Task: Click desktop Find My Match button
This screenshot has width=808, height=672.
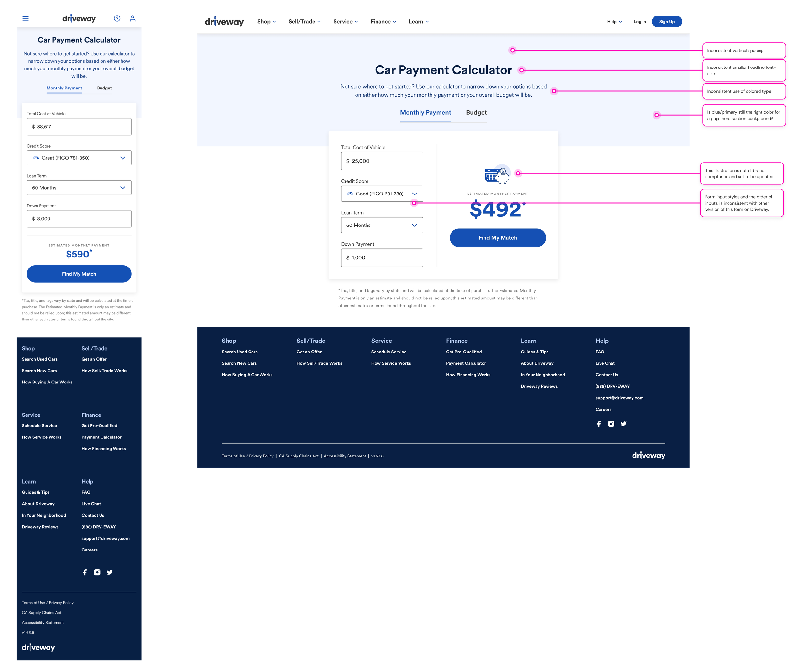Action: point(497,238)
